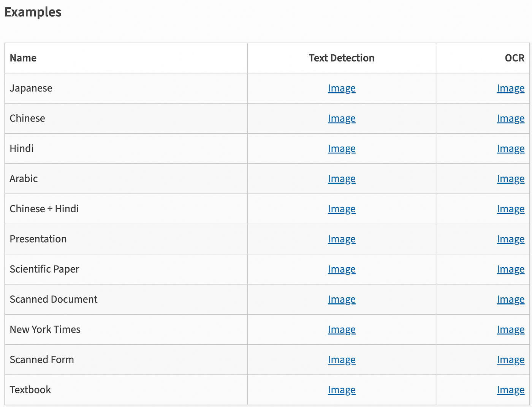Image resolution: width=532 pixels, height=407 pixels.
Task: Open Presentation OCR image link
Action: pyautogui.click(x=511, y=239)
